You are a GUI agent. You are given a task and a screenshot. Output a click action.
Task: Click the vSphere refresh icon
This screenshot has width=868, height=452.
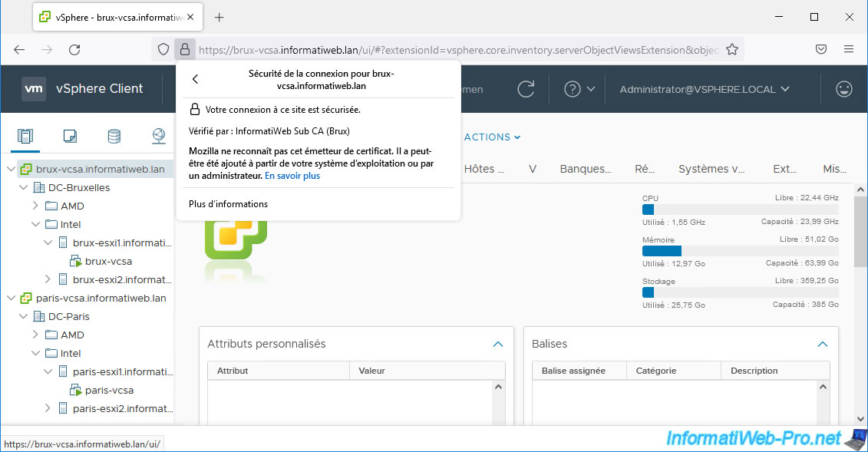point(526,89)
